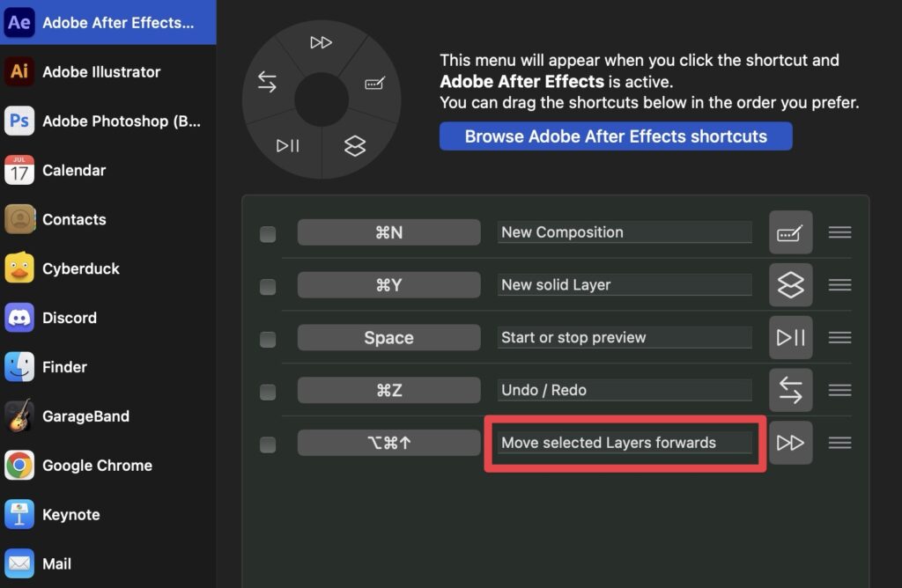Edit the New solid Layer name field
This screenshot has width=902, height=588.
pyautogui.click(x=625, y=284)
